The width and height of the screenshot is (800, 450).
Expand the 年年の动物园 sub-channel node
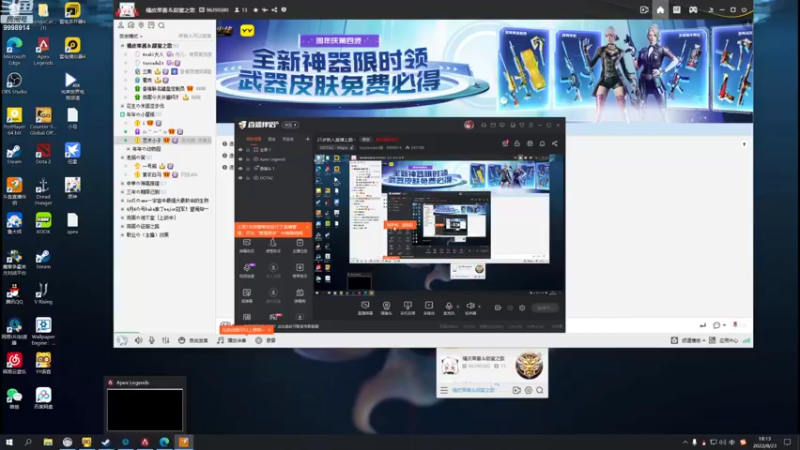(128, 149)
